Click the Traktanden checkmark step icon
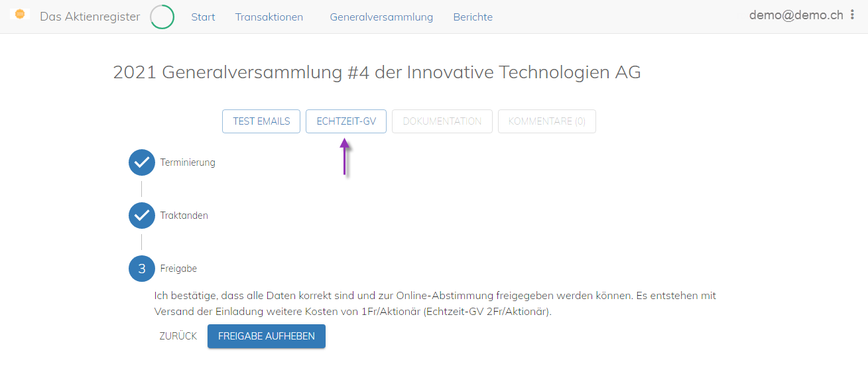The width and height of the screenshot is (868, 376). 142,216
